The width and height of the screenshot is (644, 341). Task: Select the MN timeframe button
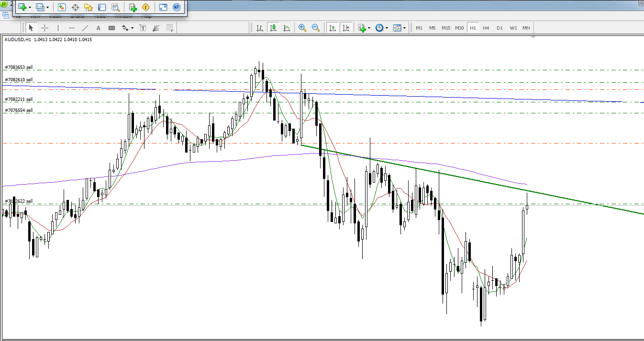tap(526, 28)
